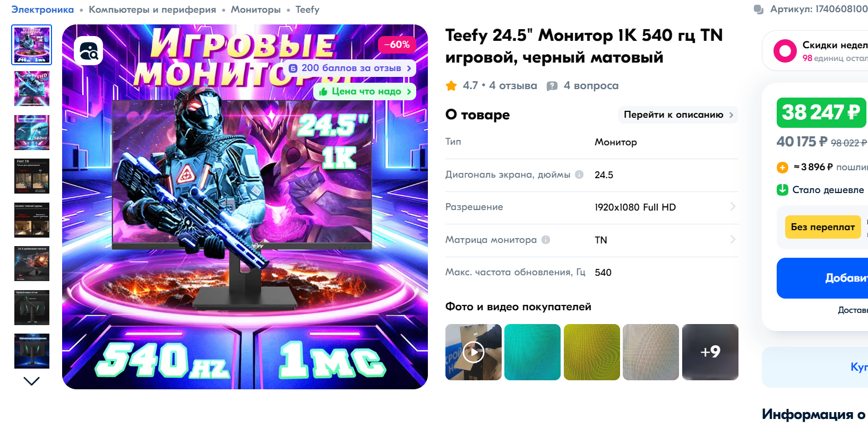Open the 4 вопроса questions icon

552,86
